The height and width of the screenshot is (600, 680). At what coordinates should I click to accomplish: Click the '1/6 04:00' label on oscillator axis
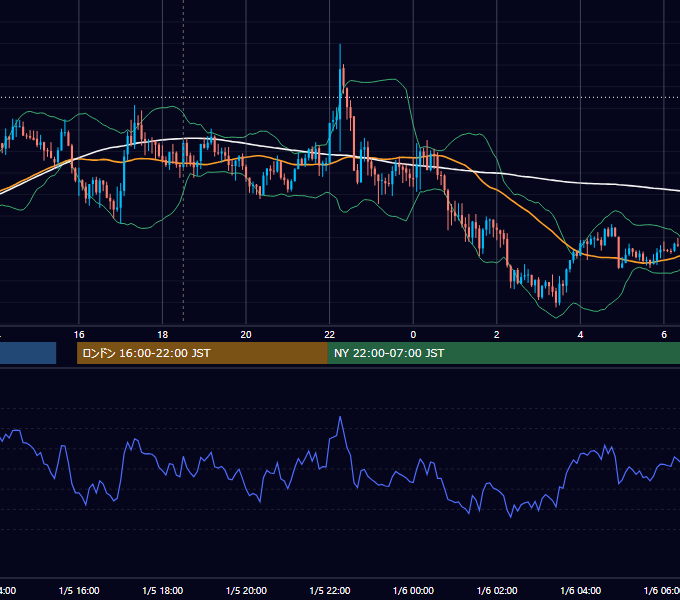pyautogui.click(x=581, y=590)
